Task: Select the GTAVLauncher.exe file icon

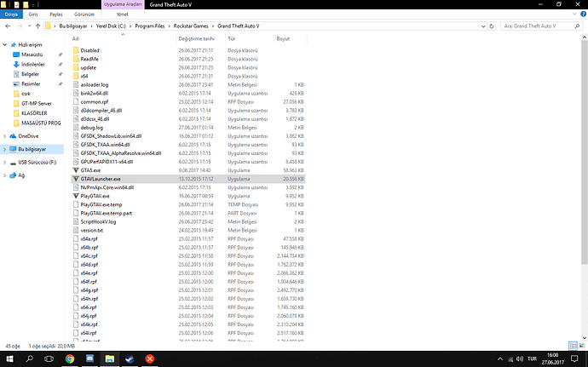Action: [76, 179]
